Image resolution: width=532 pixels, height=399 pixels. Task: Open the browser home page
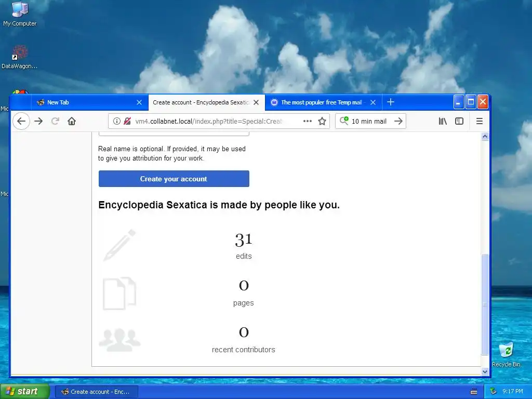click(72, 121)
